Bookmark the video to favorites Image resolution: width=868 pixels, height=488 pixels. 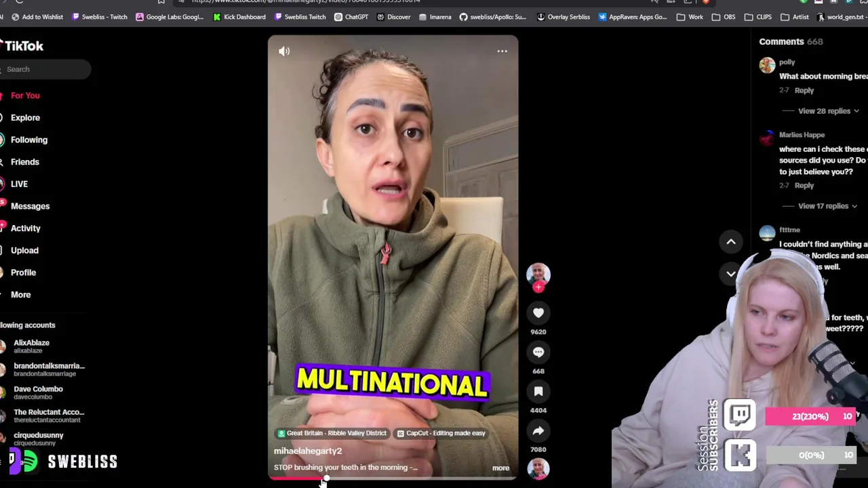point(538,392)
